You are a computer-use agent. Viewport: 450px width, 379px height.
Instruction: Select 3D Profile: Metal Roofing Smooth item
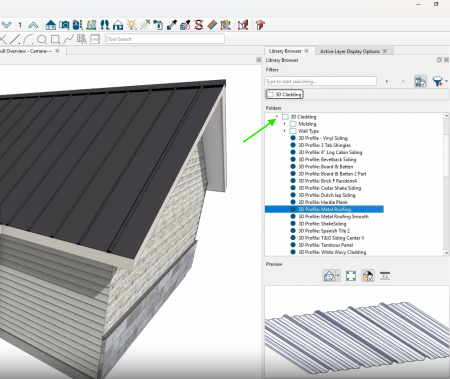tap(333, 216)
